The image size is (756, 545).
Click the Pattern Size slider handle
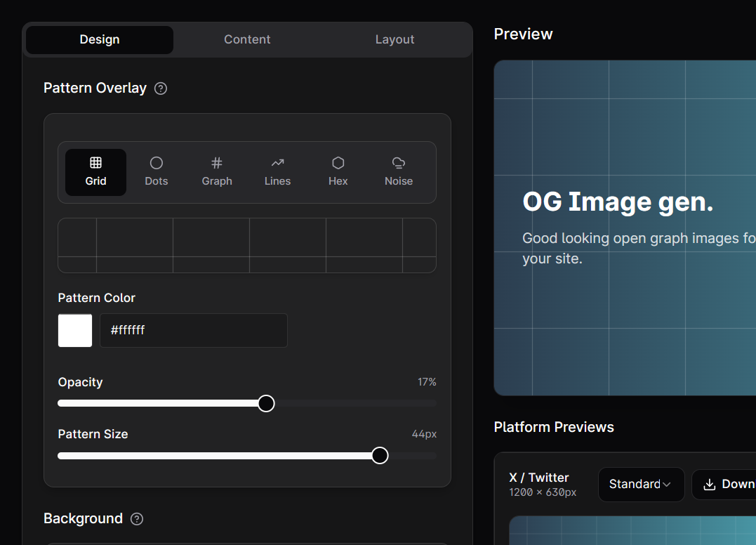[380, 456]
